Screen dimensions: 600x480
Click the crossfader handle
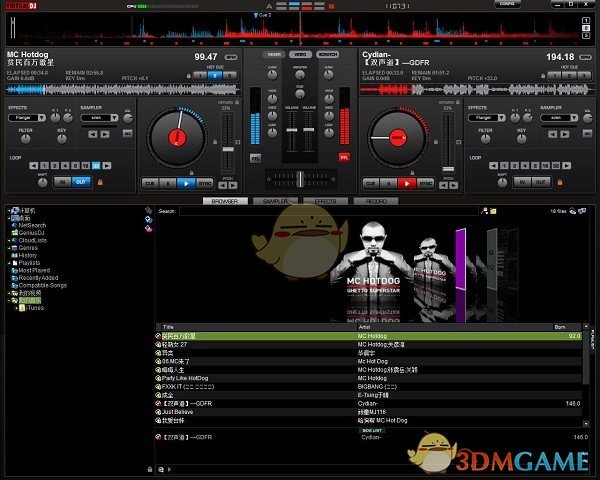[301, 179]
